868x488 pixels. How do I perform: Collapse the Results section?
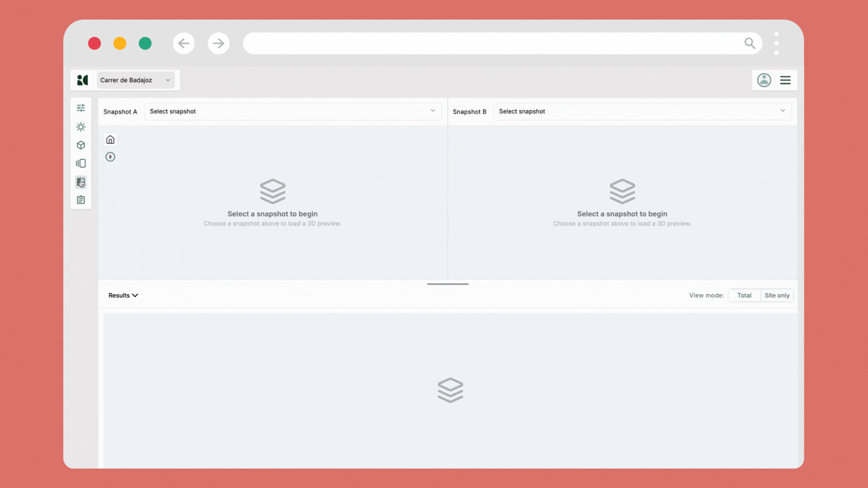tap(123, 296)
